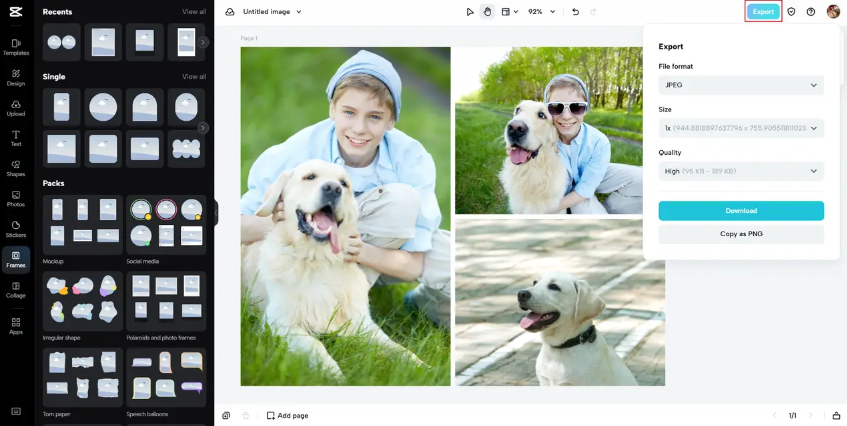847x426 pixels.
Task: Click the shield privacy icon
Action: [x=791, y=12]
